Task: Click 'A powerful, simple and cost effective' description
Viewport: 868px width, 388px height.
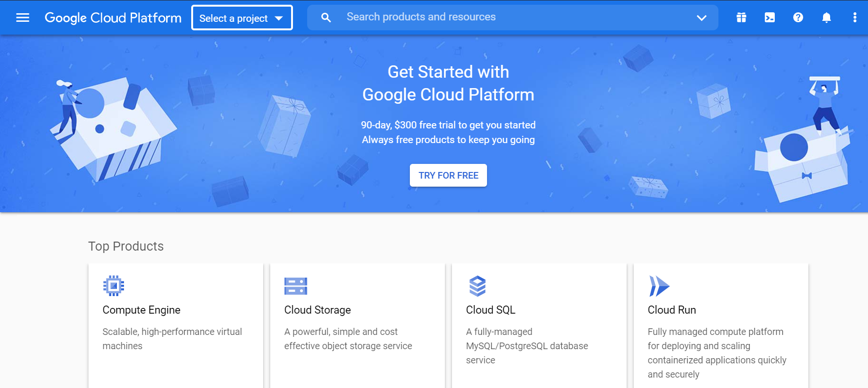Action: pyautogui.click(x=348, y=339)
